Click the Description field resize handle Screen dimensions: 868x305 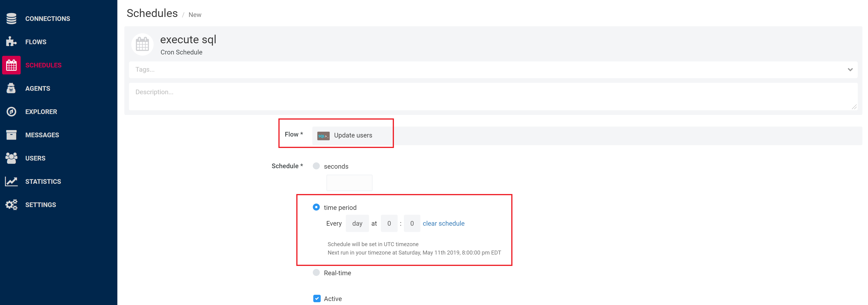pyautogui.click(x=854, y=107)
